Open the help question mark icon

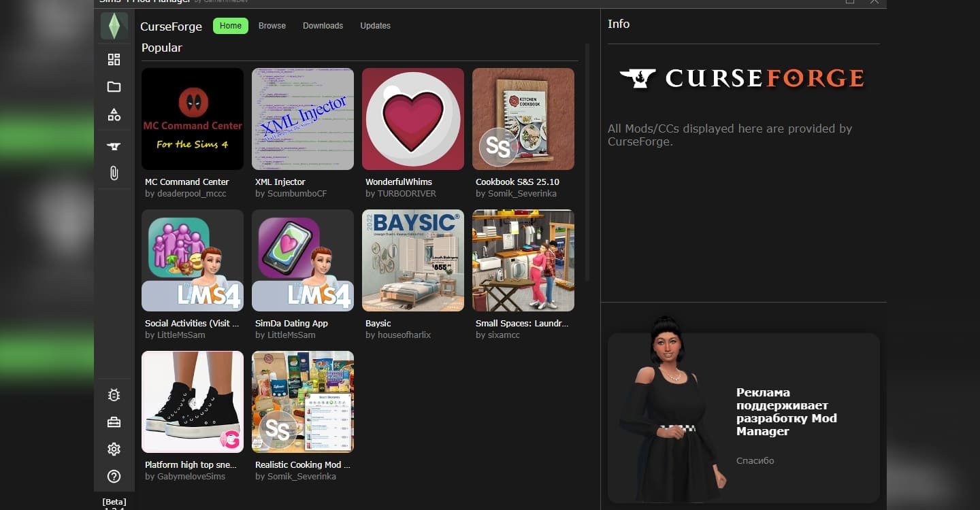[114, 477]
